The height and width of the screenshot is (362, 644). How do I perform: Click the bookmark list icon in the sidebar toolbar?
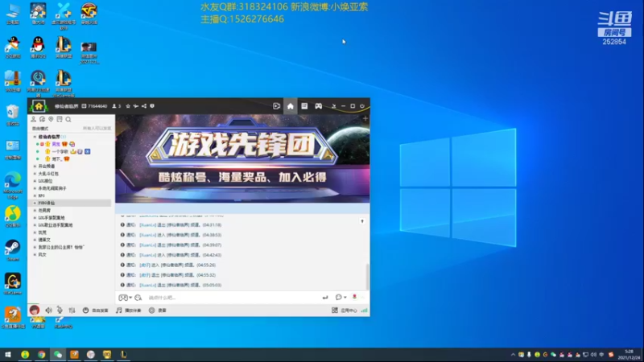(60, 119)
